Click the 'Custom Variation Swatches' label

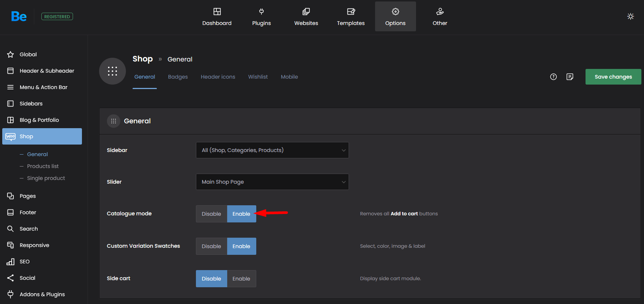coord(143,246)
